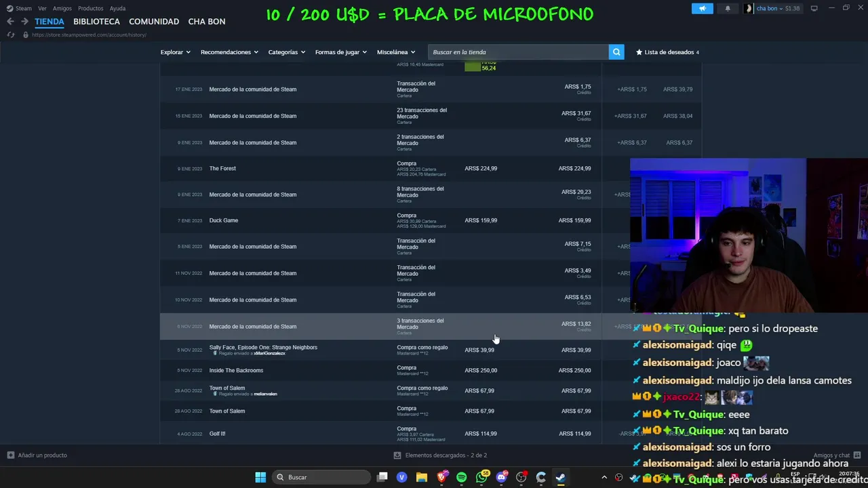Click the Windows taskbar Buscar box
Screen dimensions: 868x488
[x=321, y=477]
